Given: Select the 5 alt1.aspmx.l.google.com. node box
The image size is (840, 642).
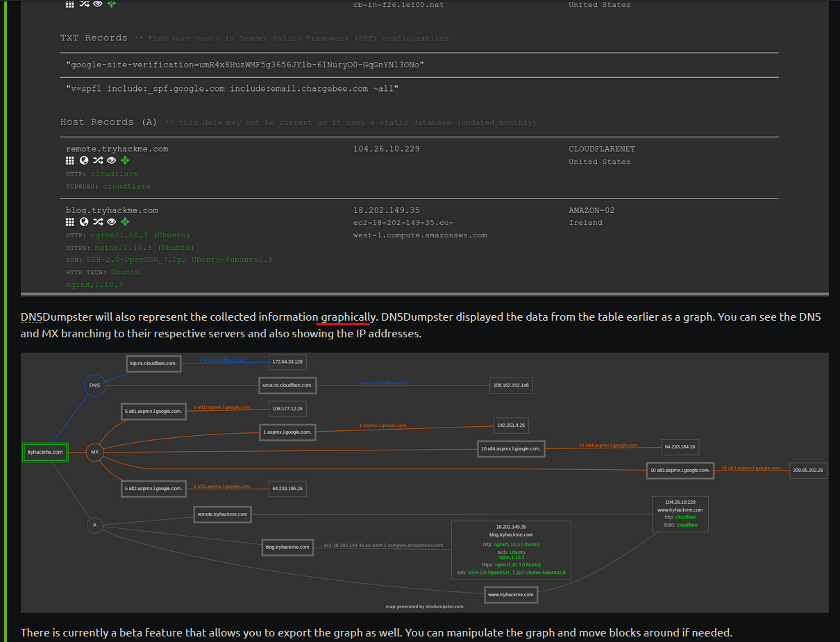Looking at the screenshot, I should [153, 411].
